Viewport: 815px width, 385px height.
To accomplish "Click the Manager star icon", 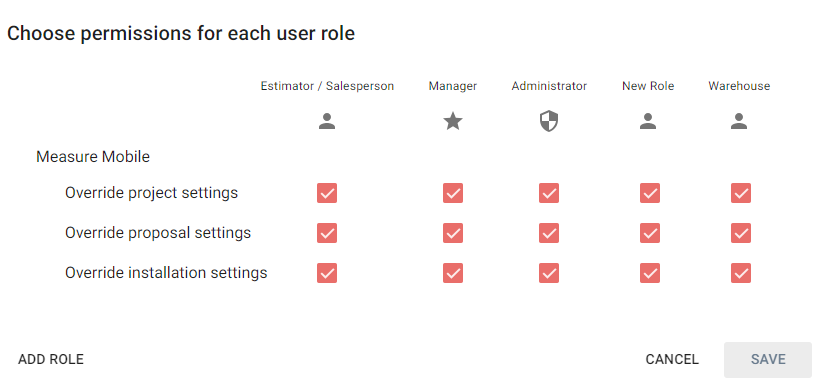I will pos(453,122).
